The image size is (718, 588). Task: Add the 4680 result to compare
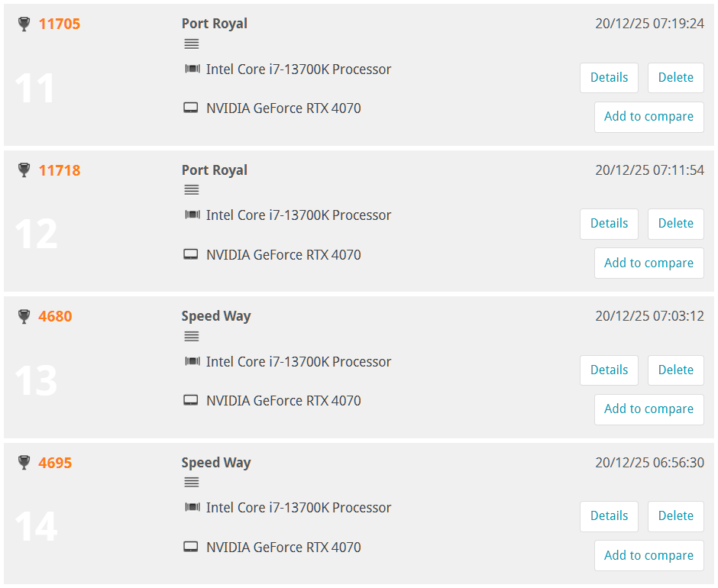[648, 409]
